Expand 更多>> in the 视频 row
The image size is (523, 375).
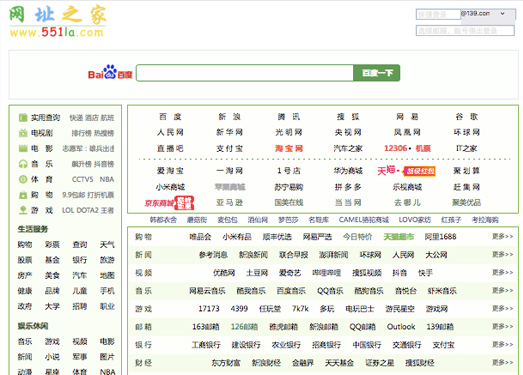pos(502,273)
